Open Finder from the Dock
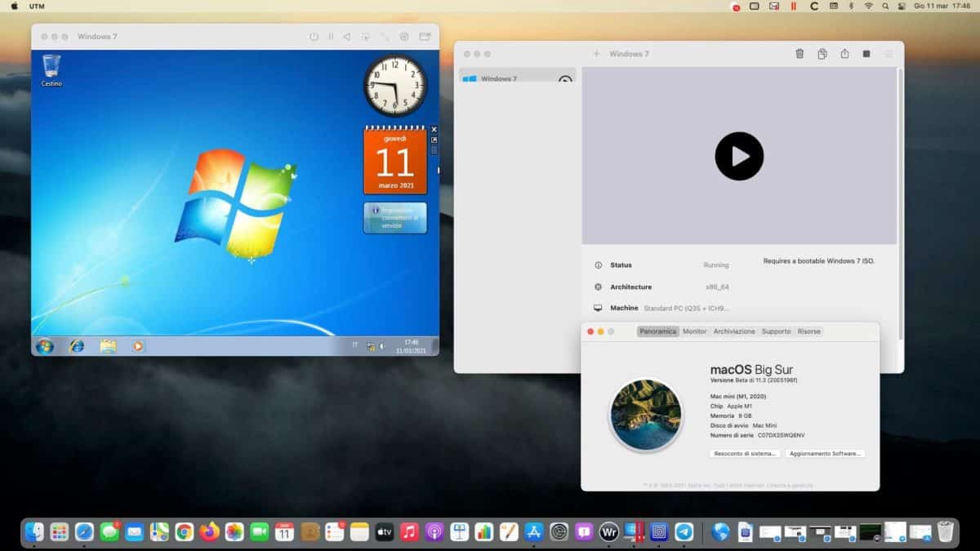 33,532
